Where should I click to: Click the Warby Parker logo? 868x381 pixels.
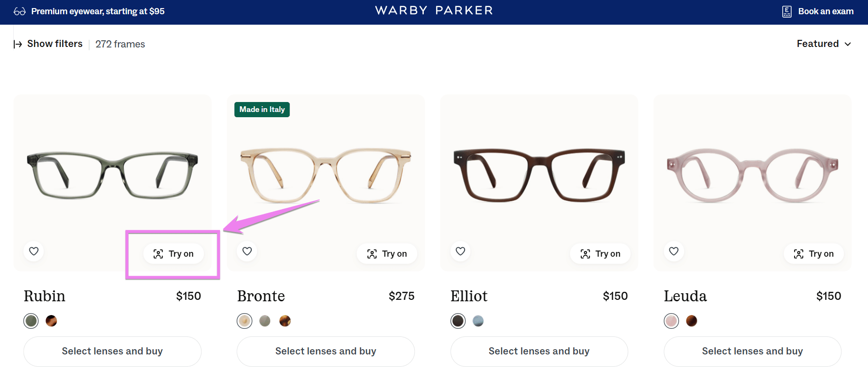(433, 10)
